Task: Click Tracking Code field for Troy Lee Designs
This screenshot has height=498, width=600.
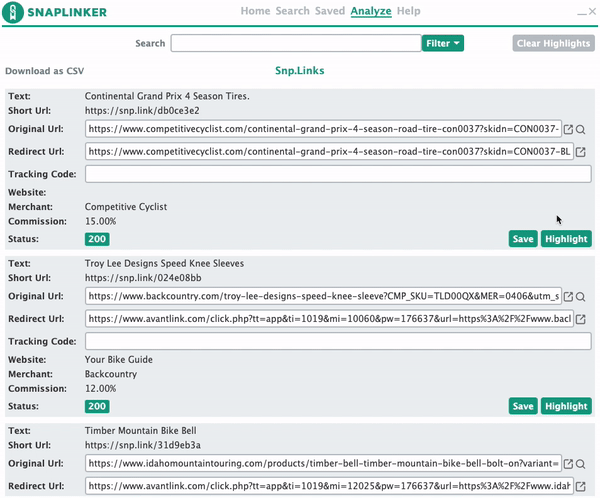Action: (x=338, y=341)
